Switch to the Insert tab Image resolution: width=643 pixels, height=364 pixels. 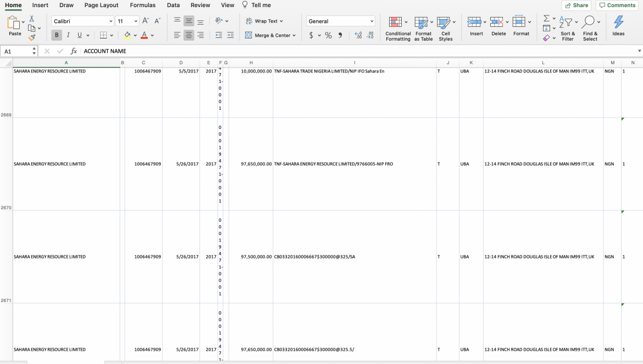pos(40,5)
